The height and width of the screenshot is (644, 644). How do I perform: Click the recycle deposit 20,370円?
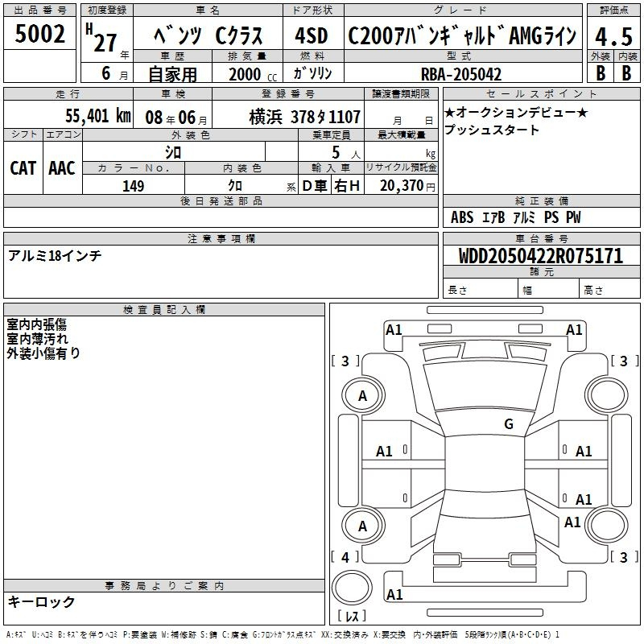tap(407, 186)
